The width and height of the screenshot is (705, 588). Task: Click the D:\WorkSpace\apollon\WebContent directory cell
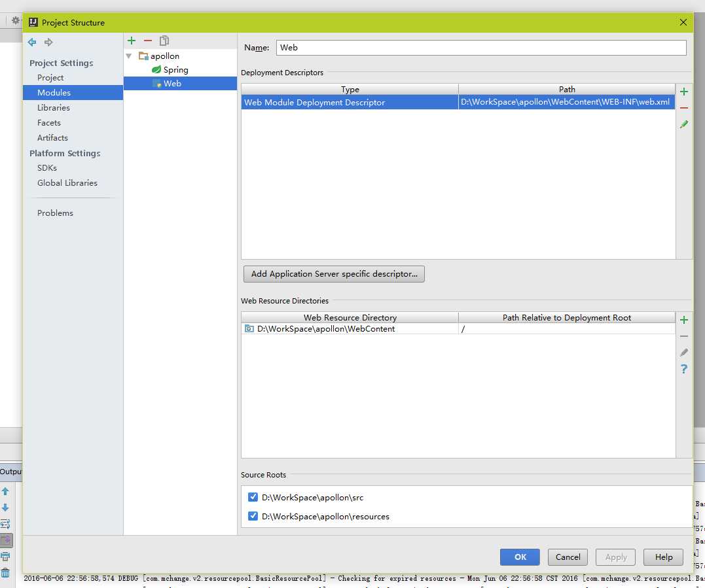(350, 329)
